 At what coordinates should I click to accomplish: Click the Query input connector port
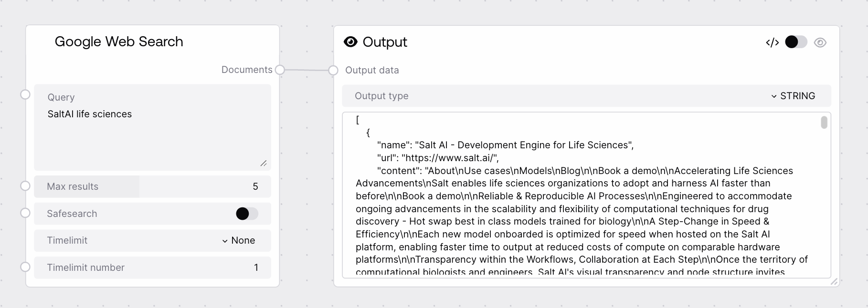(x=25, y=94)
